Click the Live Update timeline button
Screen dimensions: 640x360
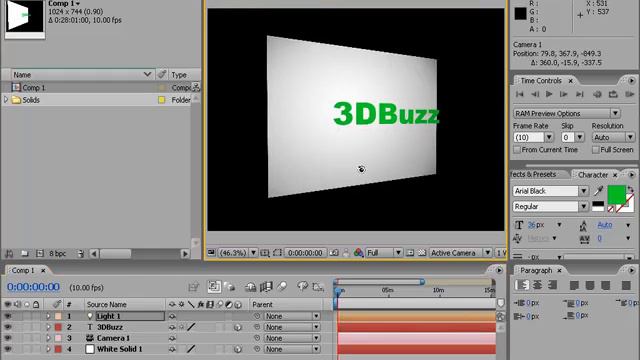[x=213, y=287]
